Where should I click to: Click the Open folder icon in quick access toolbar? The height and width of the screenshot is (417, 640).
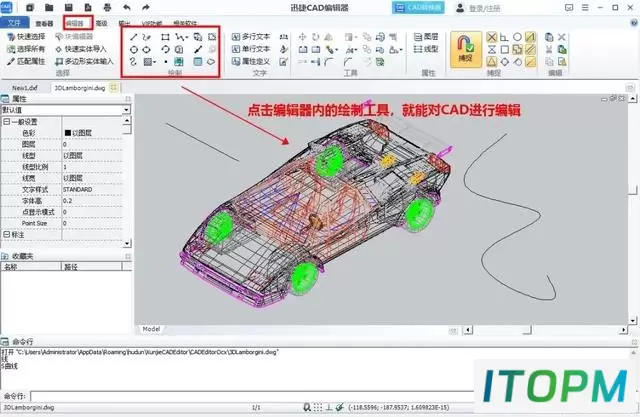coord(49,7)
